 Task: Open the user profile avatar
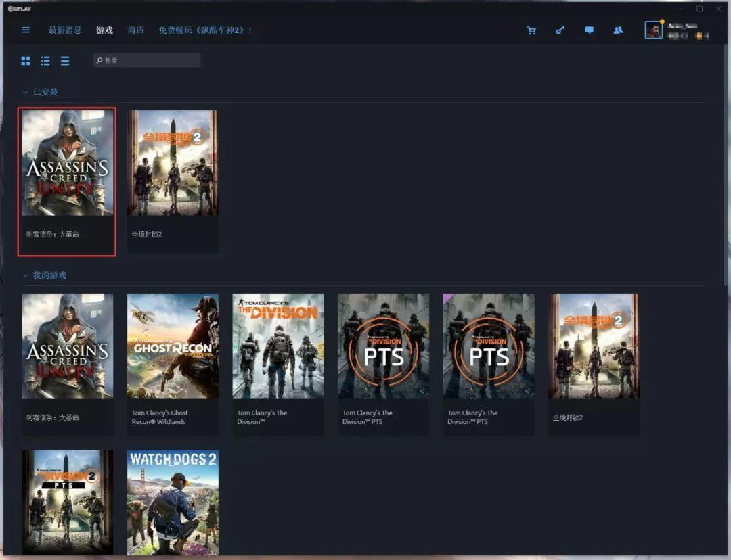click(653, 30)
